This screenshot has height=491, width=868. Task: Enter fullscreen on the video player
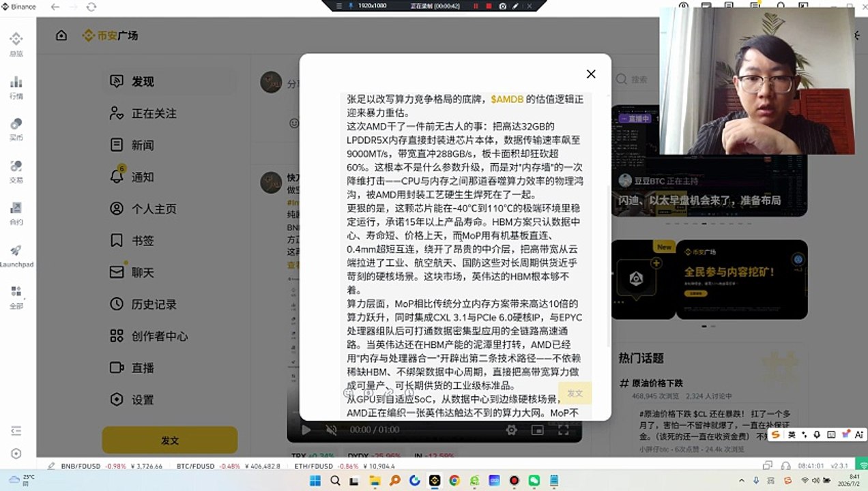coord(564,430)
